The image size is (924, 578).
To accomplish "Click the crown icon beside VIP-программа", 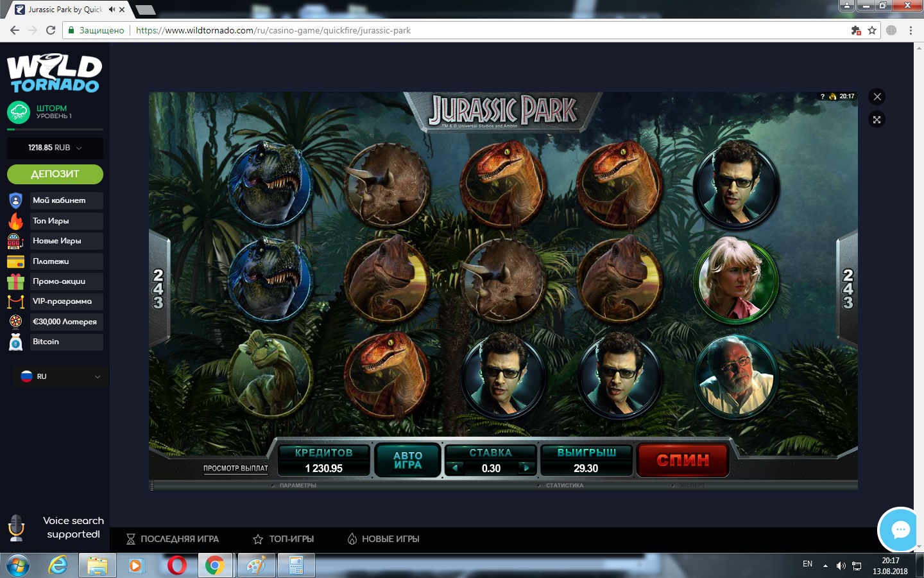I will [15, 301].
